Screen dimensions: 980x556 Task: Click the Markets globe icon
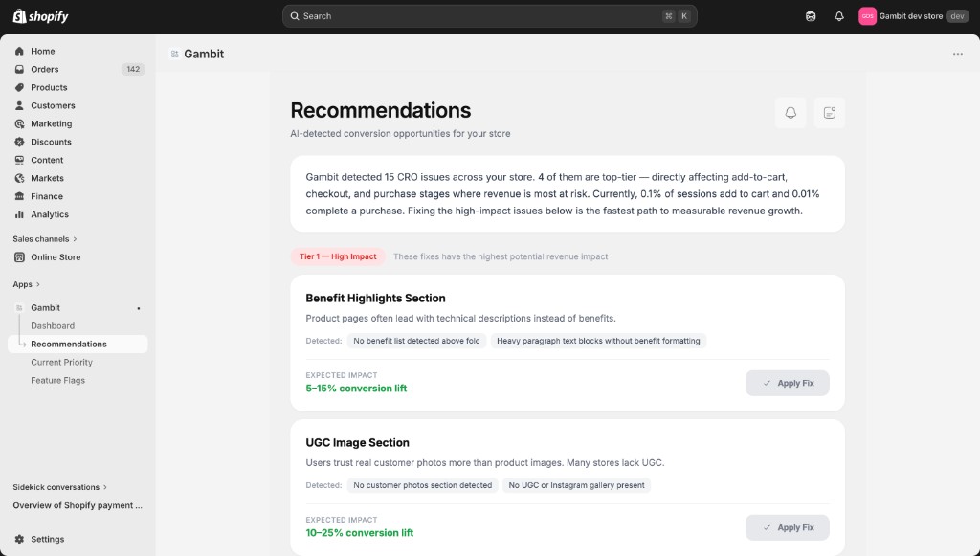pyautogui.click(x=19, y=178)
